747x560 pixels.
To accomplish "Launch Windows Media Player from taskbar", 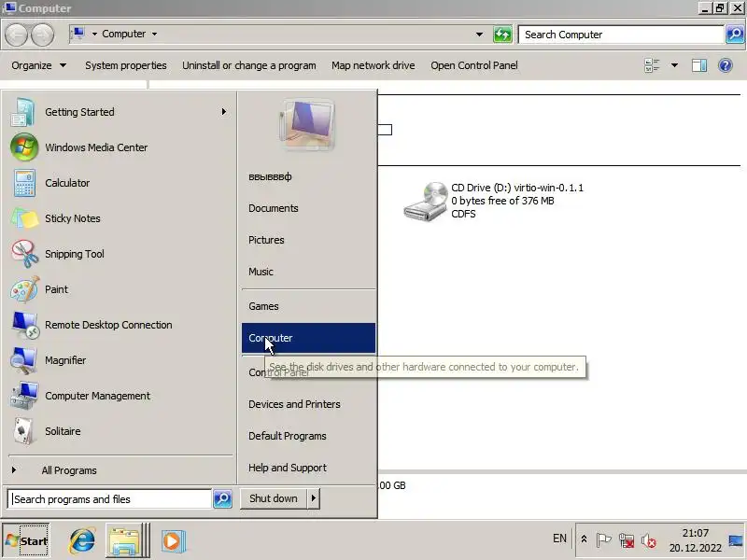I will point(173,541).
